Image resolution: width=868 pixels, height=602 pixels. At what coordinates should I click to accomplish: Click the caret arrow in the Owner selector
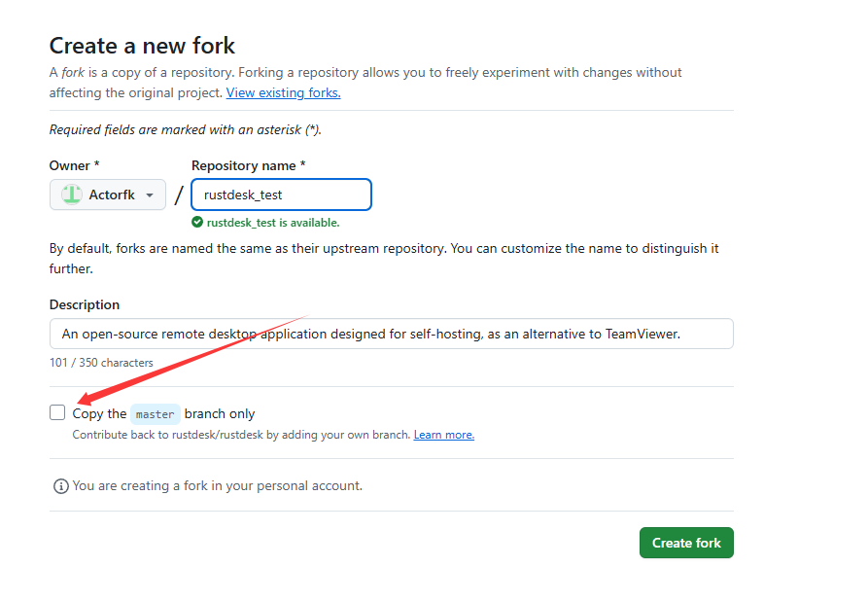tap(150, 195)
